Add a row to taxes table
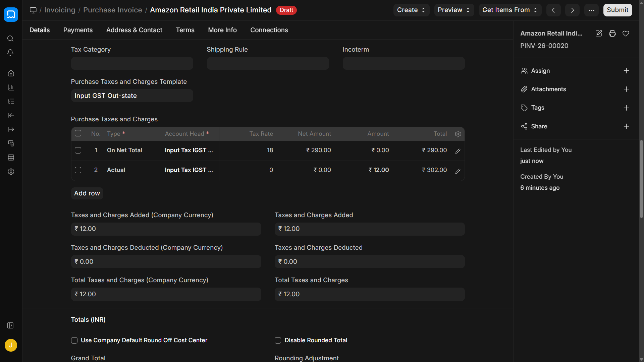This screenshot has height=362, width=644. (87, 193)
